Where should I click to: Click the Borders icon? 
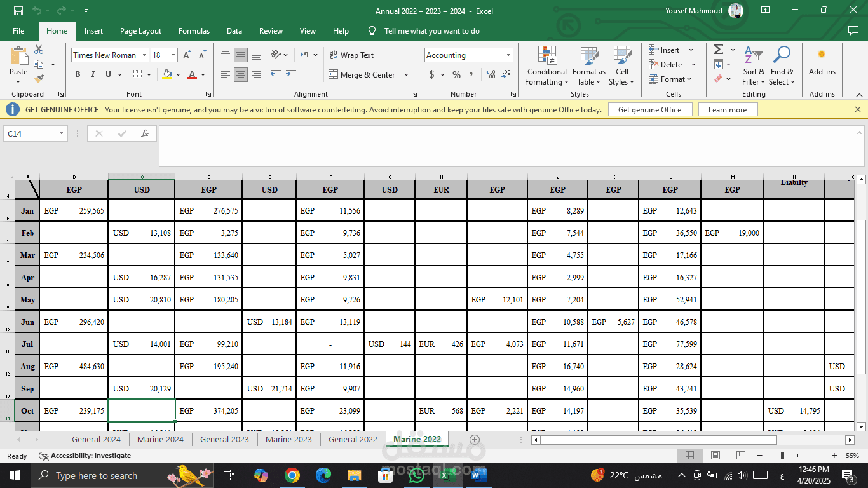coord(137,74)
